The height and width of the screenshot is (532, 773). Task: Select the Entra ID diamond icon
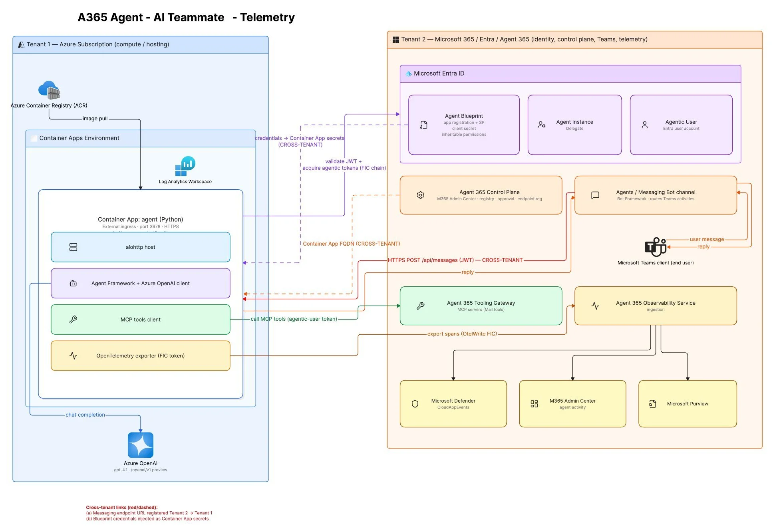408,74
